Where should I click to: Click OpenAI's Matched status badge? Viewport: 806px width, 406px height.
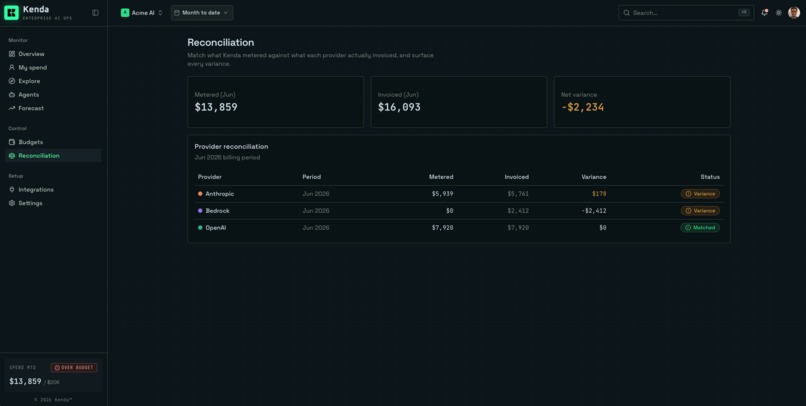700,228
